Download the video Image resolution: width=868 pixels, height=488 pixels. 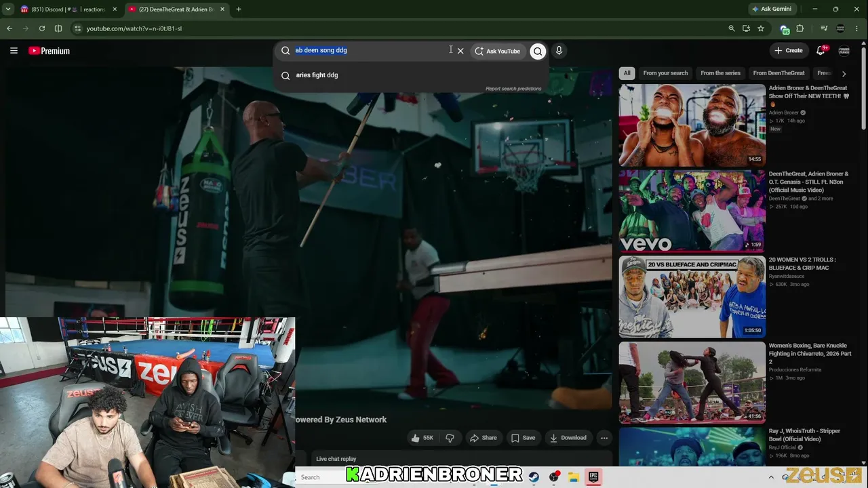pyautogui.click(x=568, y=438)
